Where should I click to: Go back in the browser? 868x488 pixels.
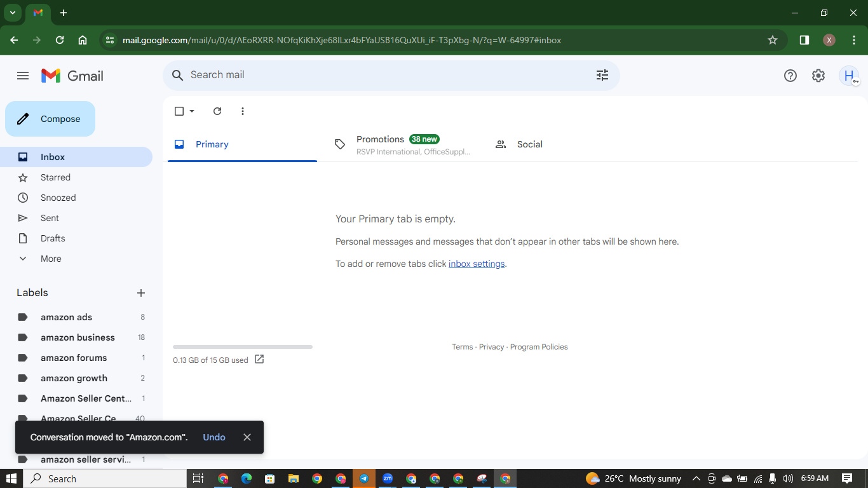click(x=14, y=40)
